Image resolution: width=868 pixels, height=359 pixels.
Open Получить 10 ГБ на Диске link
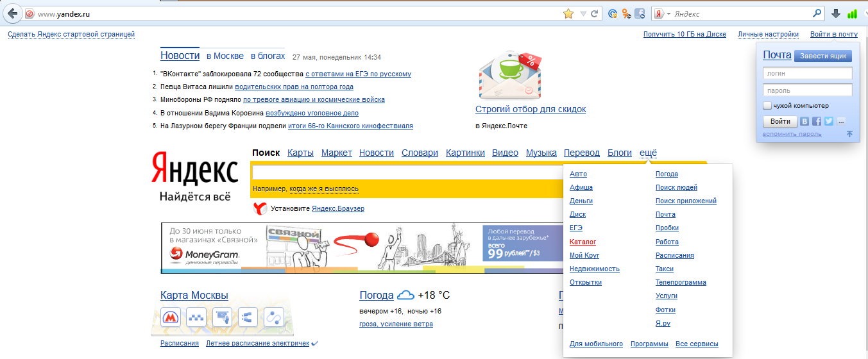click(x=685, y=34)
